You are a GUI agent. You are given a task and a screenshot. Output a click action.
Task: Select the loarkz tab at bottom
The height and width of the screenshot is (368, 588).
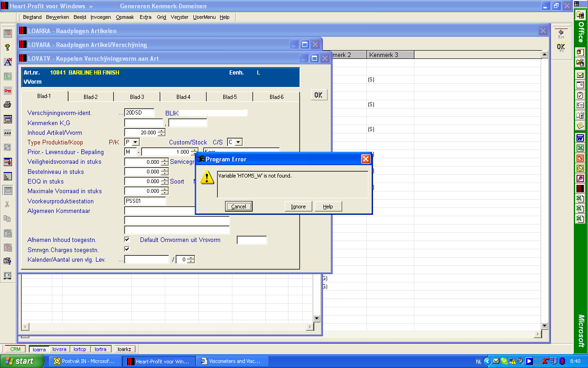coord(124,349)
